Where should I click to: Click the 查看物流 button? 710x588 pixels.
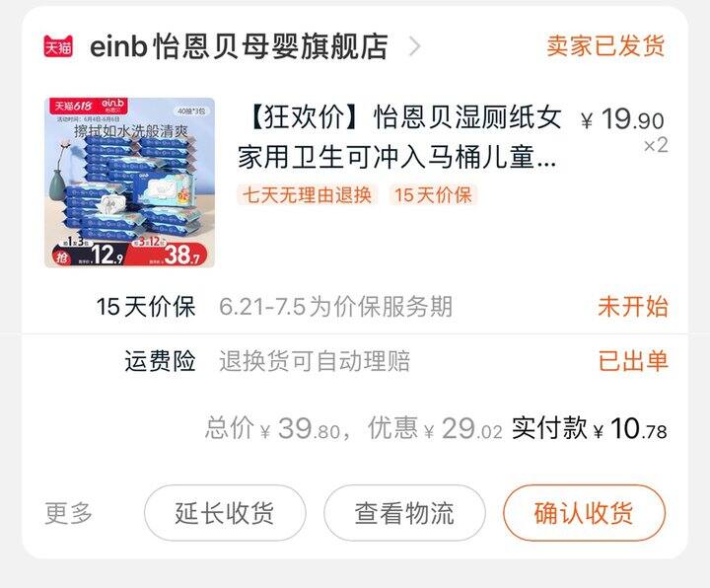[404, 513]
